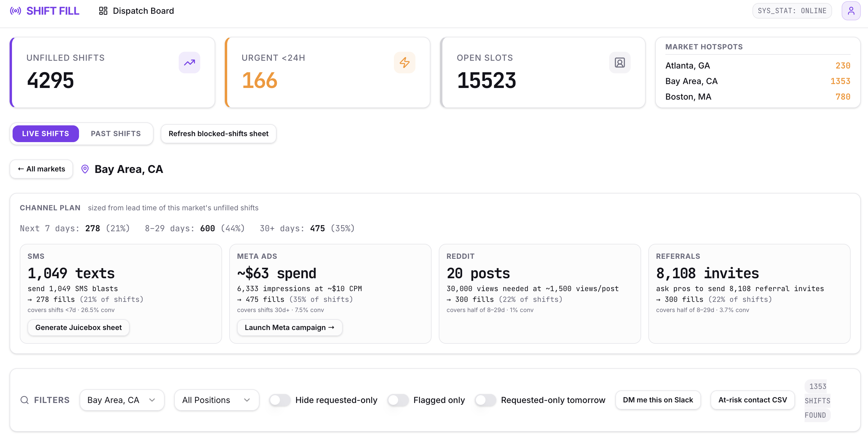Click Generate Juicebox sheet button
Screen dimensions: 868x438
coord(78,327)
